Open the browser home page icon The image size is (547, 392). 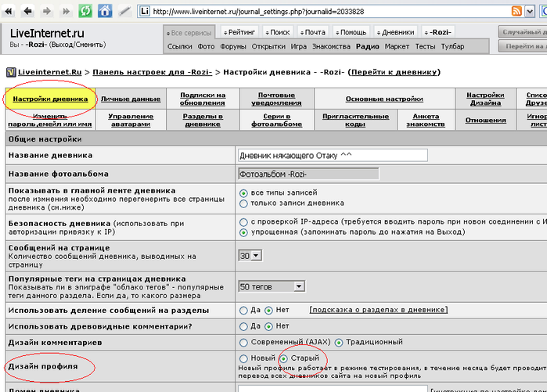(x=105, y=11)
